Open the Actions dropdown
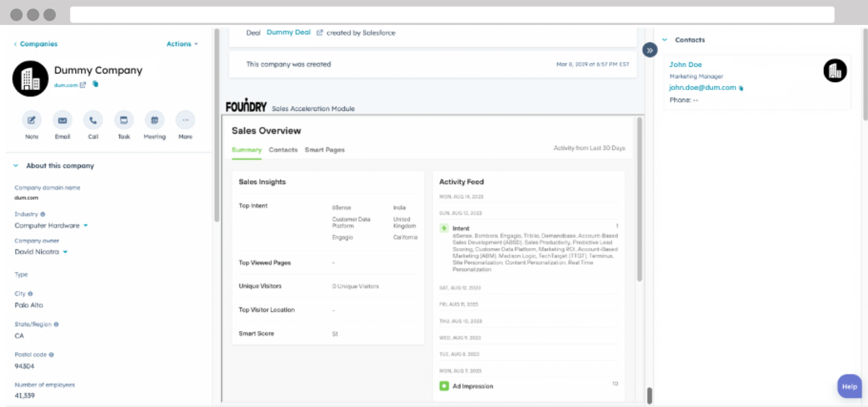The height and width of the screenshot is (407, 868). pos(182,44)
